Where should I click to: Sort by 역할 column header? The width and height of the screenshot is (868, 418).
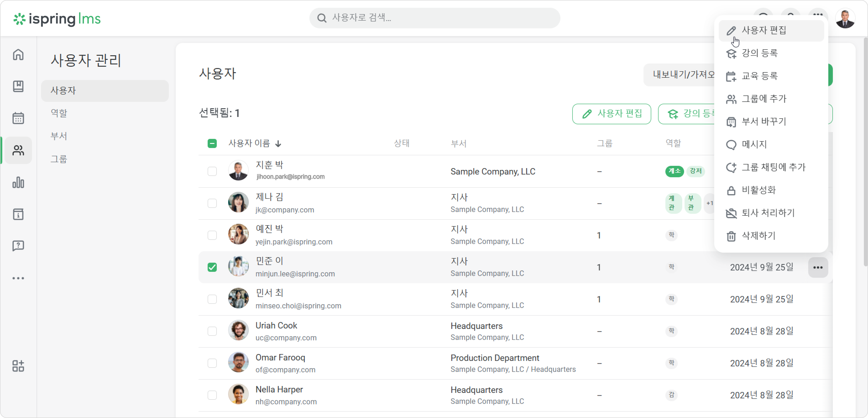click(x=673, y=143)
